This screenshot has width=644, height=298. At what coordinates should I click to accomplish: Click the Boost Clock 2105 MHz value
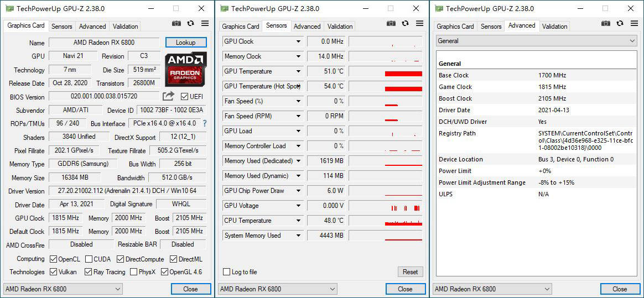point(552,98)
